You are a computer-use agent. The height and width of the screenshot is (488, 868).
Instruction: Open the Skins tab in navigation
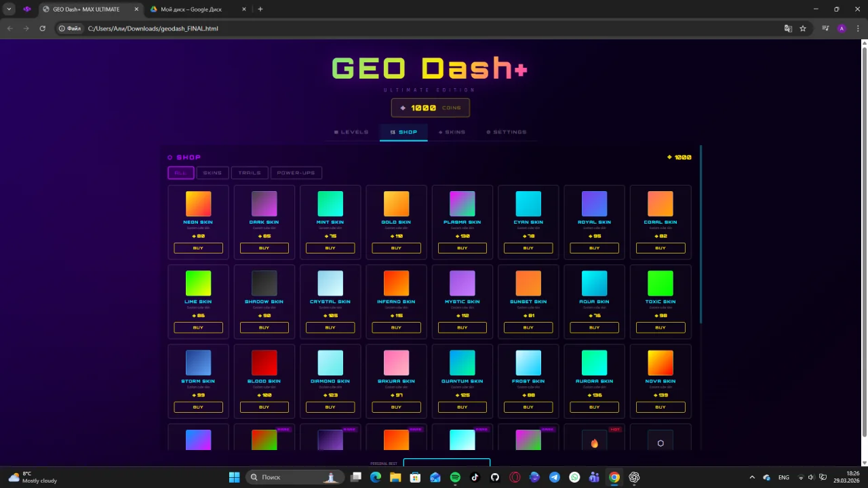click(x=452, y=132)
